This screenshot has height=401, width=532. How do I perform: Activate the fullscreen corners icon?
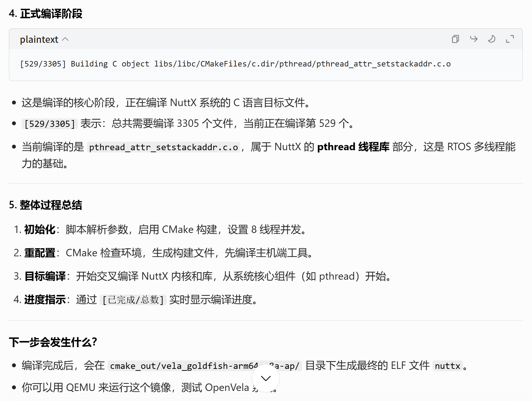[x=509, y=39]
